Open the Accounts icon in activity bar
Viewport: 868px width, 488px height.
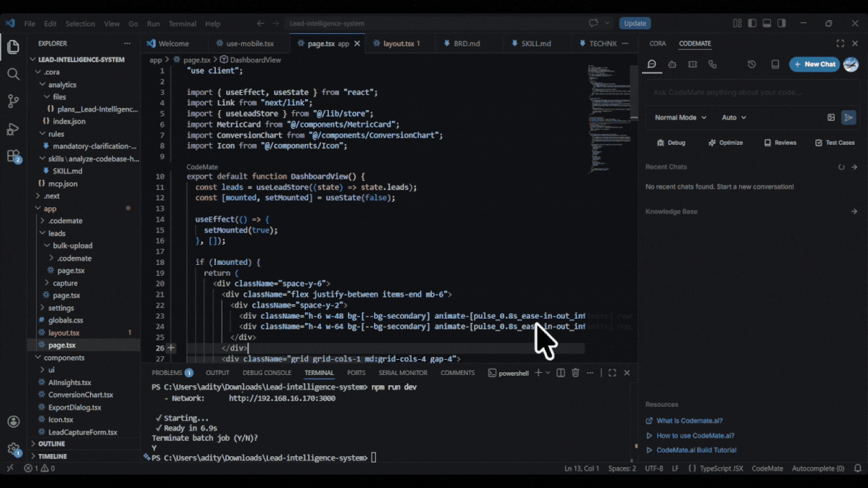[13, 421]
